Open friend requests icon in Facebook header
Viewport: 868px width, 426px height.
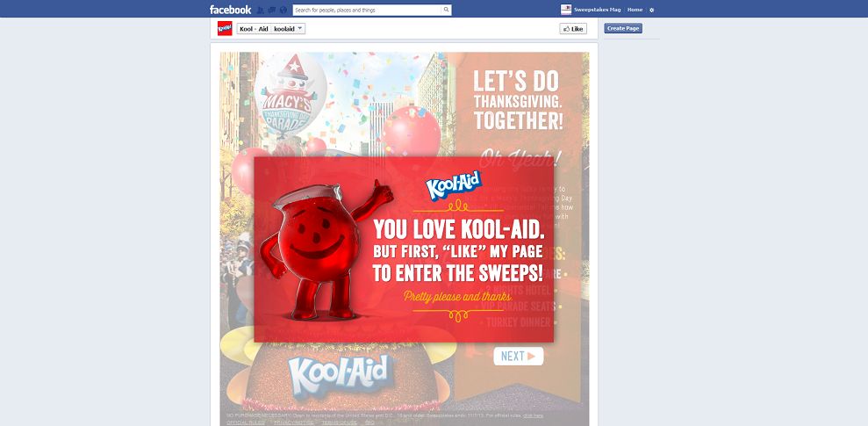(x=260, y=10)
